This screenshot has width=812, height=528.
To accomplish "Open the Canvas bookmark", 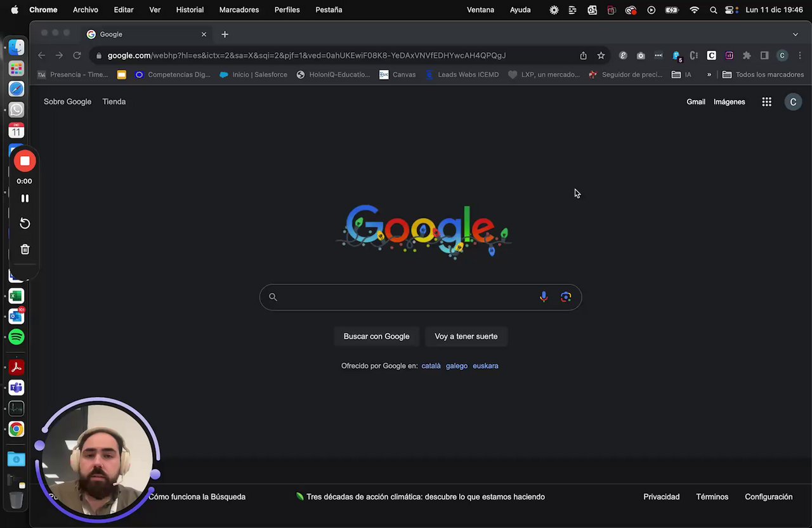I will click(398, 74).
